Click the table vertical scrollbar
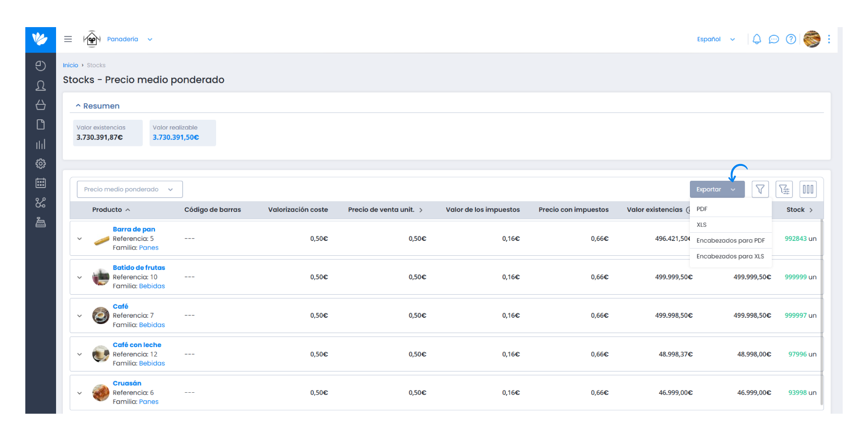868x437 pixels. click(x=822, y=312)
